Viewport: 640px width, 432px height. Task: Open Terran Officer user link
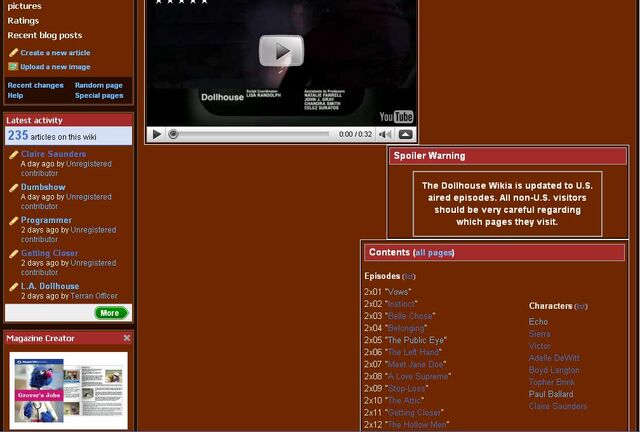click(x=94, y=296)
